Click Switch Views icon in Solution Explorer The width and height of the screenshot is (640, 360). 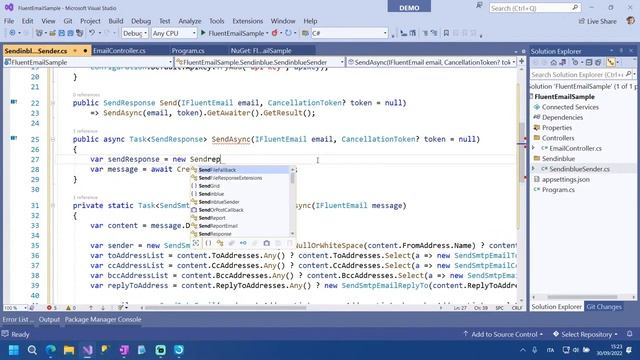click(562, 62)
